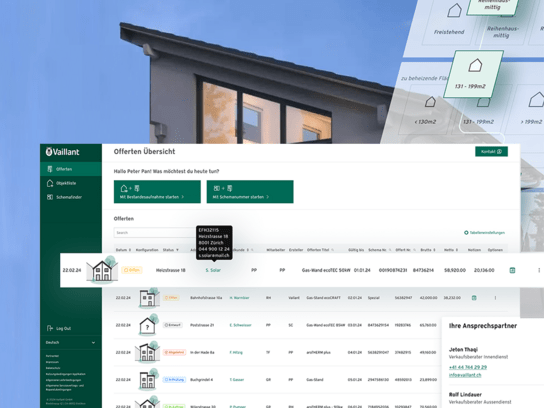The width and height of the screenshot is (544, 408).
Task: Open options kebab menu in S. Solar row
Action: (x=539, y=270)
